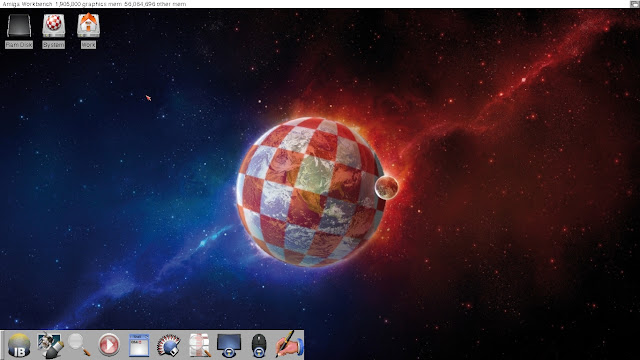Open the mouse input preferences dock icon
Screen dimensions: 640x360
point(259,345)
